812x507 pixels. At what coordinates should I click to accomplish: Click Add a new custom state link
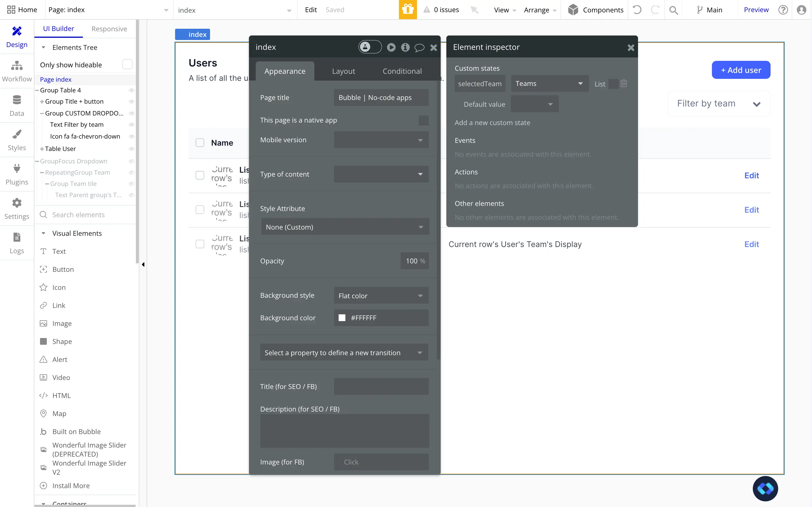[492, 122]
